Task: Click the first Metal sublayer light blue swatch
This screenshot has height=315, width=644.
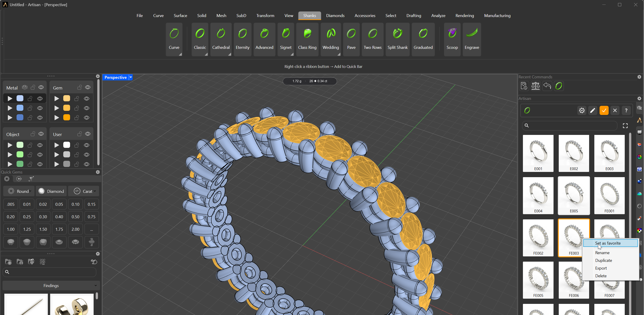Action: (x=20, y=98)
